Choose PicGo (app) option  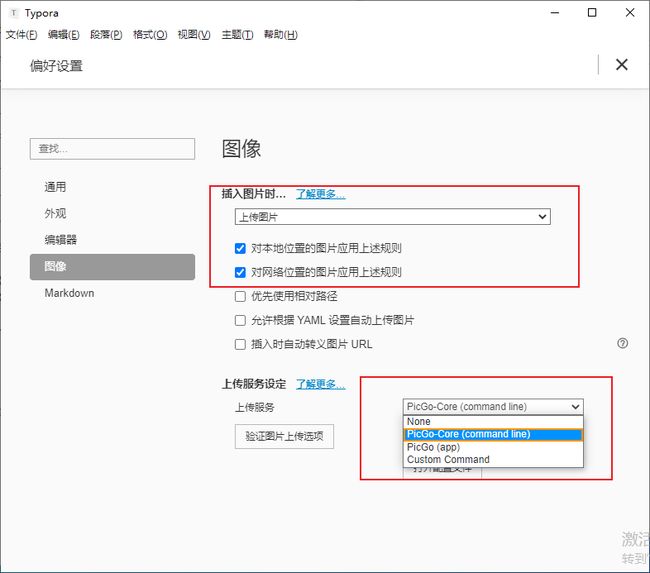pos(493,447)
